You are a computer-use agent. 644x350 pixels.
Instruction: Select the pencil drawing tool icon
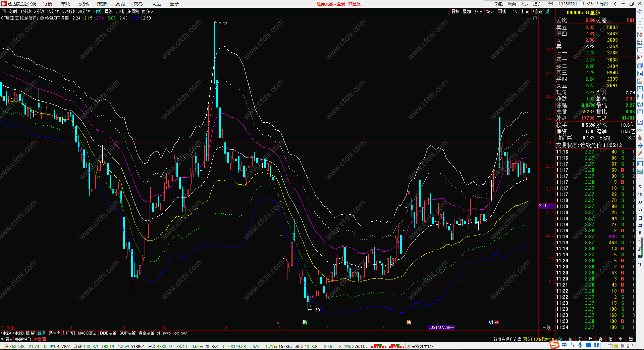tap(640, 153)
